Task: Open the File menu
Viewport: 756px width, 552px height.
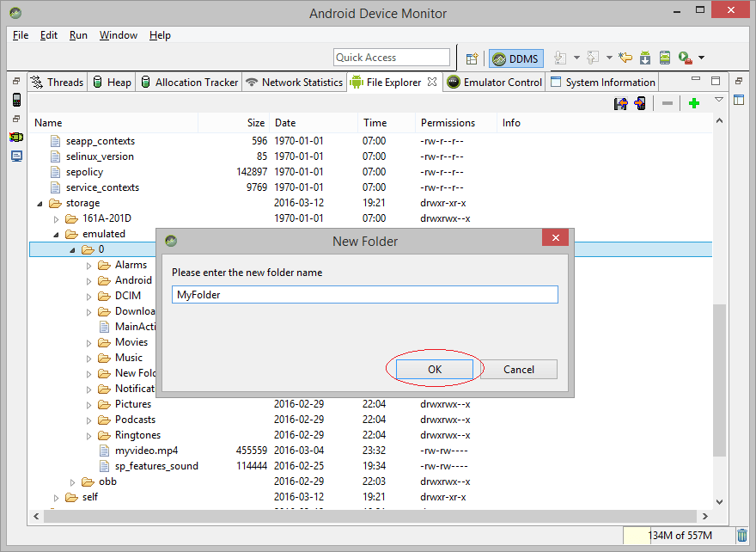Action: (21, 35)
